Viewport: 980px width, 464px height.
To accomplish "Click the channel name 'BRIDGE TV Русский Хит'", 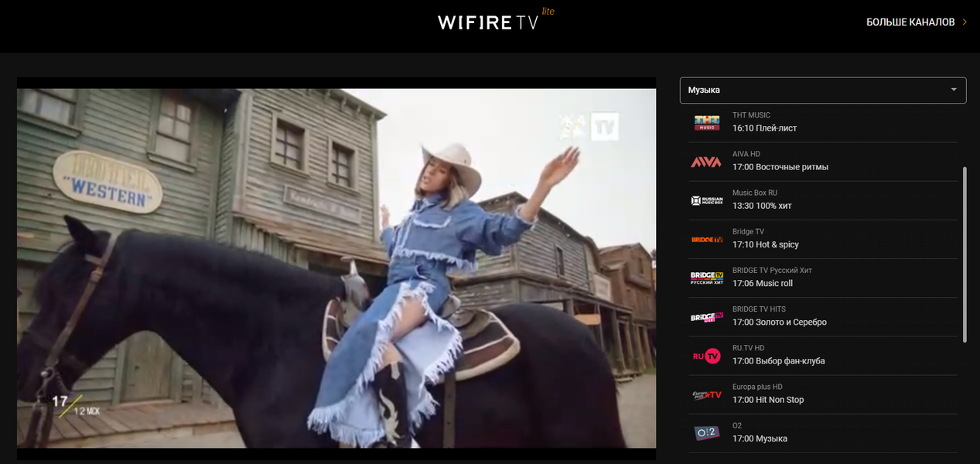I will click(772, 270).
